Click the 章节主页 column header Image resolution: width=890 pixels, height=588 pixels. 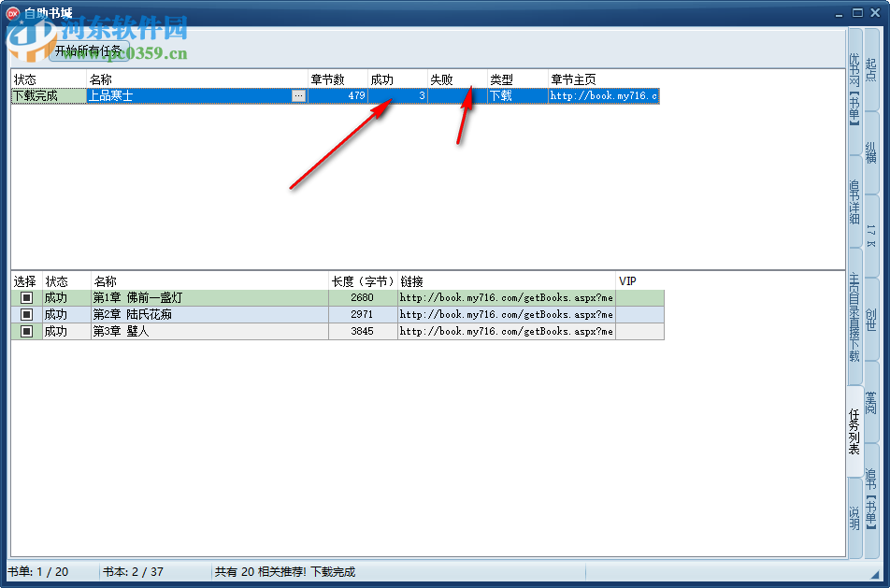603,79
